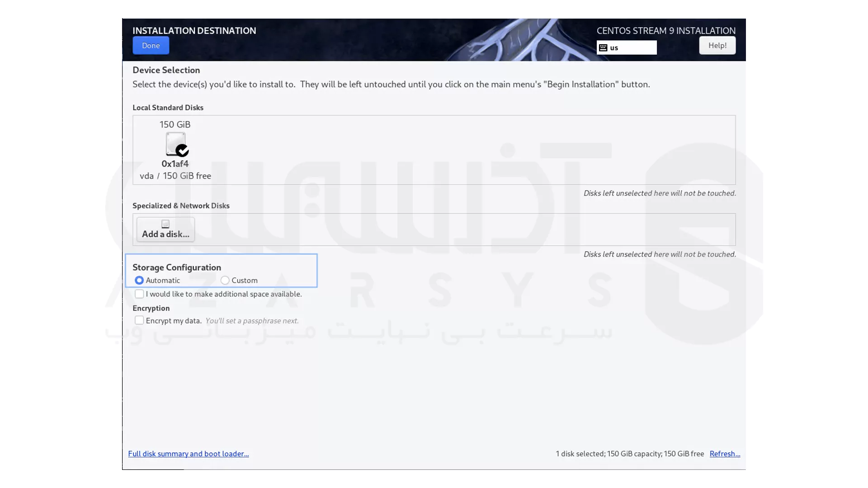This screenshot has width=868, height=488.
Task: Click the 0x1af4 disk label
Action: [x=175, y=164]
